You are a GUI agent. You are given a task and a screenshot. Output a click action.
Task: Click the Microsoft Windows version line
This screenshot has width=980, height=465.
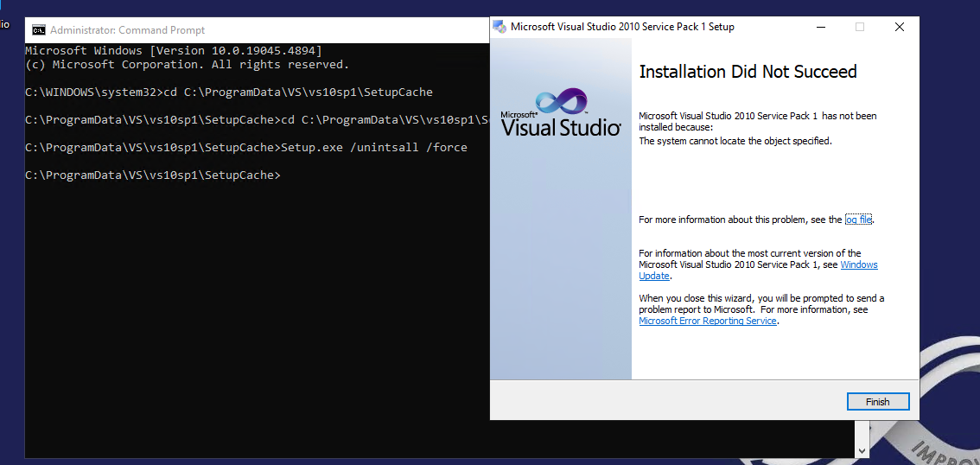(x=174, y=50)
